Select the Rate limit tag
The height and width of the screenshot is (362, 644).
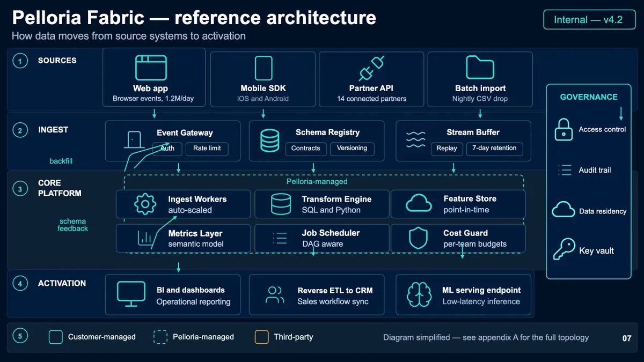[x=207, y=149]
